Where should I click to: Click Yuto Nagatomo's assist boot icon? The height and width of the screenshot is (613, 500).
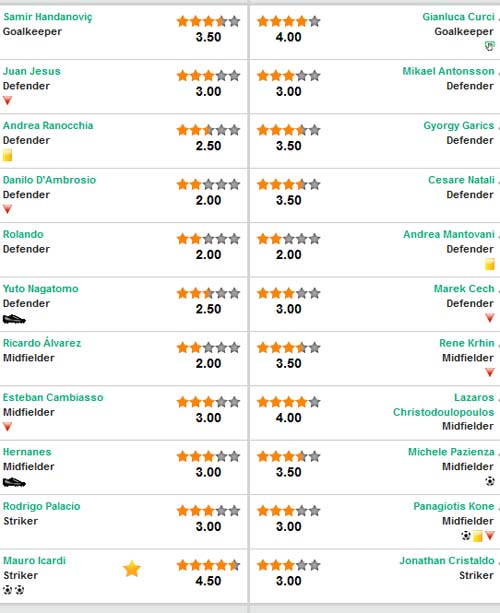[14, 319]
